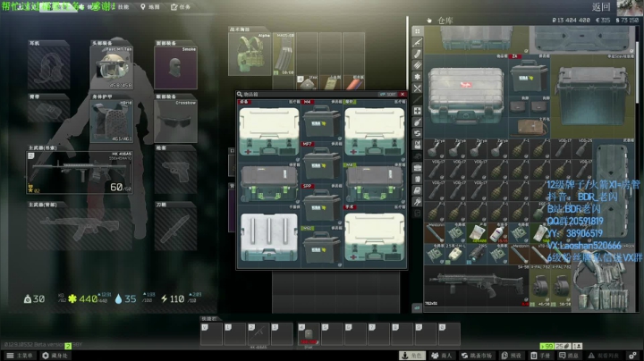644x361 pixels.
Task: Click the dollar balance $73 150
Action: click(x=627, y=20)
